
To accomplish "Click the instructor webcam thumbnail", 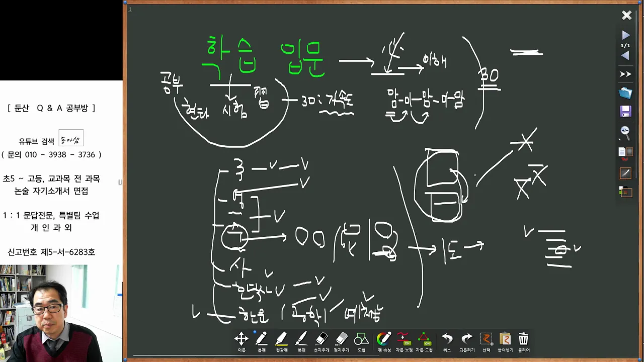I will click(61, 313).
